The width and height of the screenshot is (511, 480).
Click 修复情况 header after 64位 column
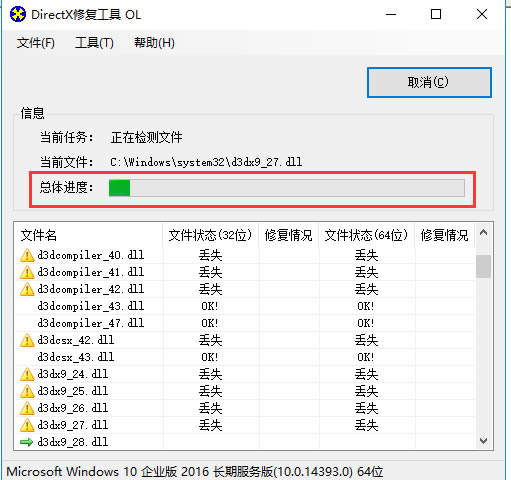tap(445, 235)
